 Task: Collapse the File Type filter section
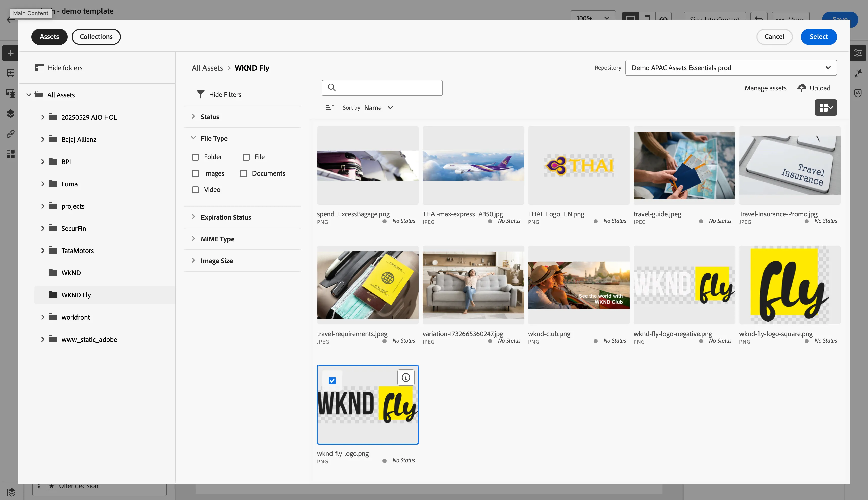(242, 138)
